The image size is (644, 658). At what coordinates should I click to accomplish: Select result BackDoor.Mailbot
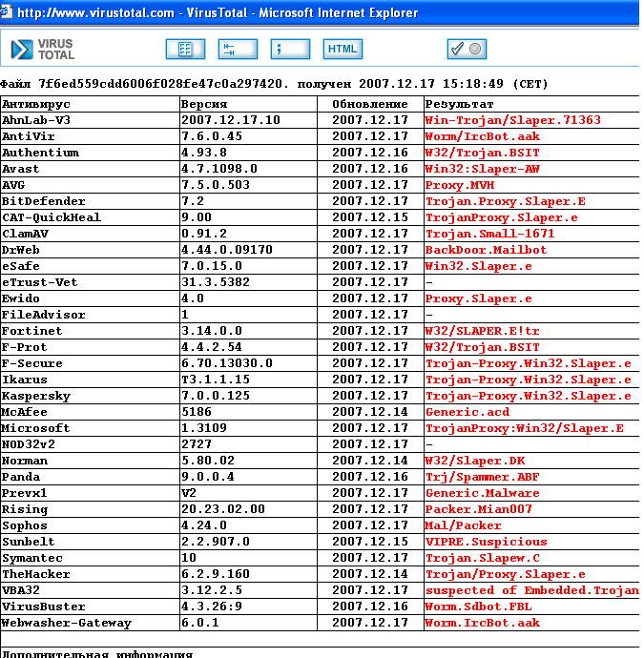[x=486, y=250]
